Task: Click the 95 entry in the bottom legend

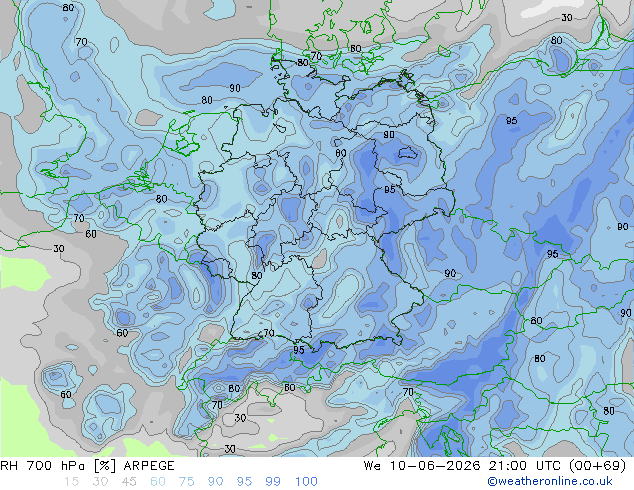Action: (244, 482)
